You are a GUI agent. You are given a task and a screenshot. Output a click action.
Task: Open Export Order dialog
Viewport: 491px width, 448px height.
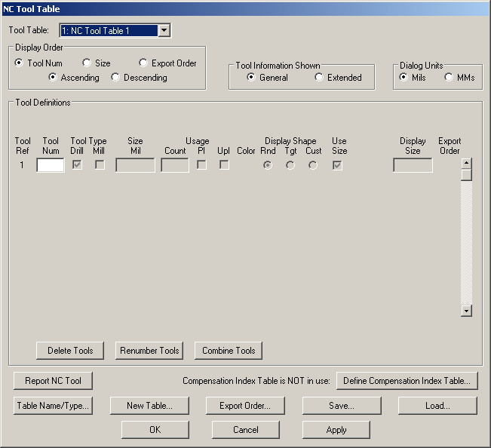[x=245, y=406]
